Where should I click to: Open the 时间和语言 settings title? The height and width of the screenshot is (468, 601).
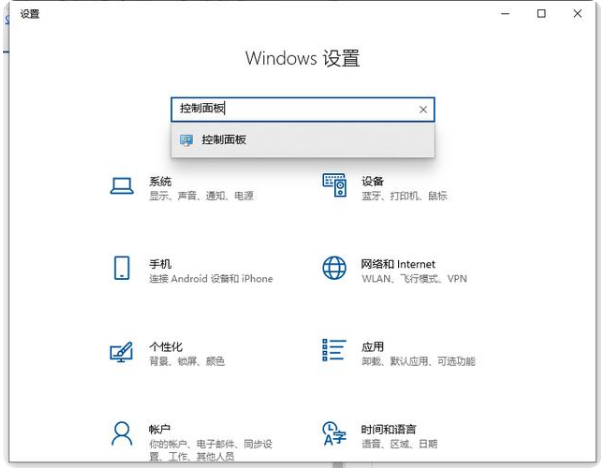coord(389,429)
